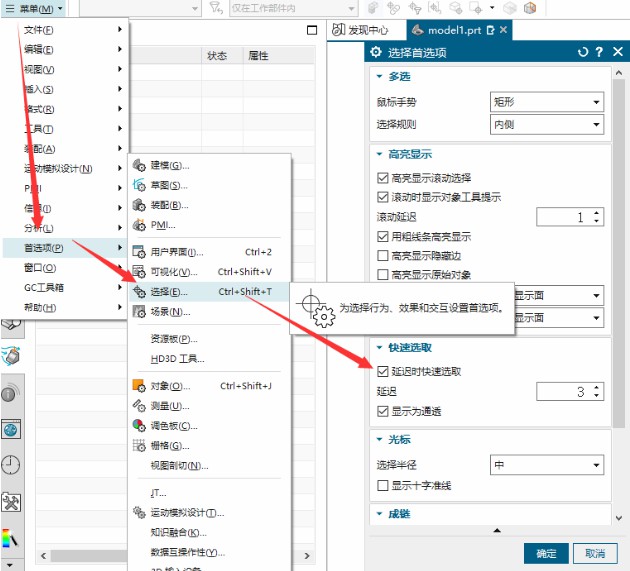Click the 测量(U) measure preferences icon
630x571 pixels.
139,406
